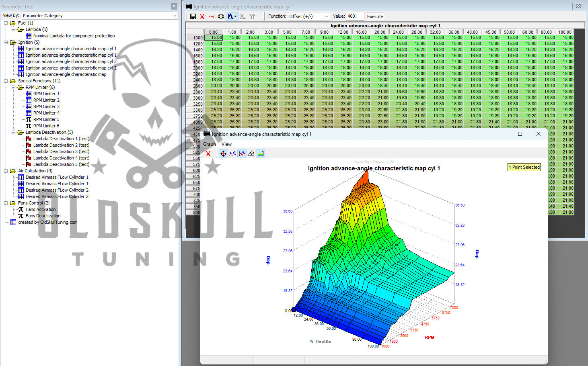Click the pi icon beside Fans Deactivation

coord(21,216)
